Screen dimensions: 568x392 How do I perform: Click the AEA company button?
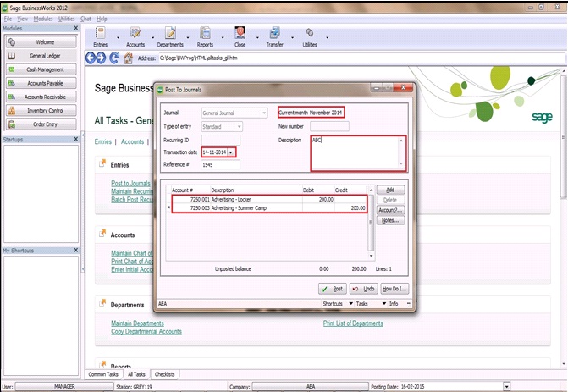coord(311,387)
